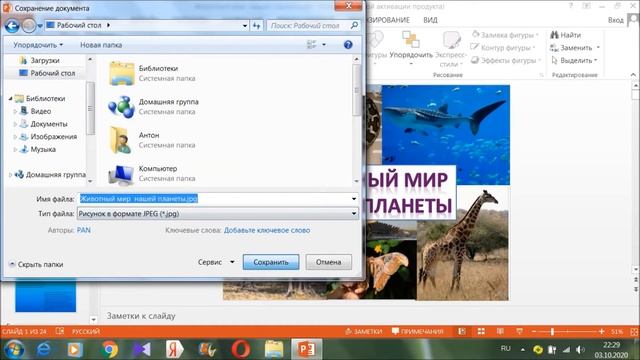640x360 pixels.
Task: Open the Выделить dropdown in the ribbon
Action: [574, 60]
